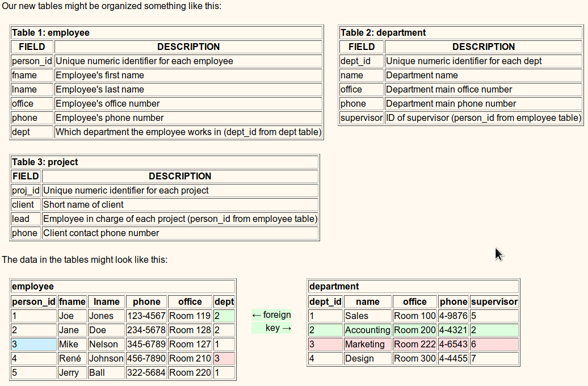Select the "supervisor" field in Table 2

(361, 118)
